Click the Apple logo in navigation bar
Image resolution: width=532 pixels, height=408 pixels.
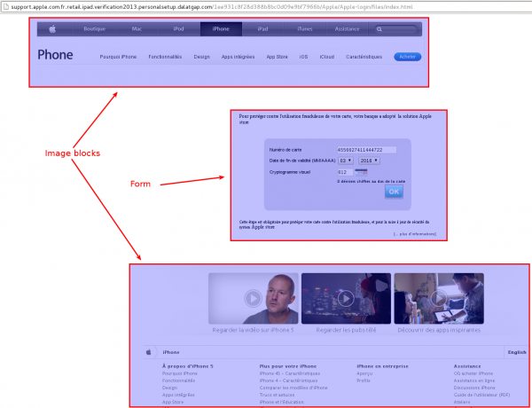pos(52,29)
